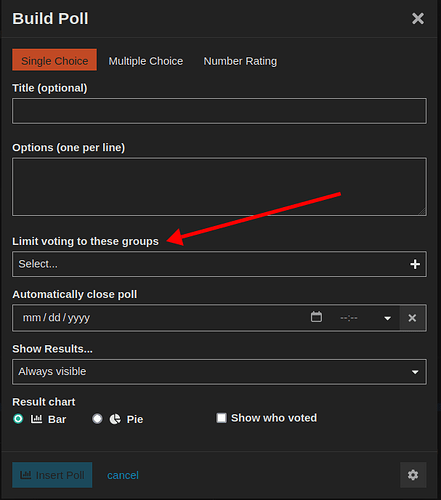Screen dimensions: 441x500
Task: Select the Bar result chart radio button
Action: pos(18,419)
